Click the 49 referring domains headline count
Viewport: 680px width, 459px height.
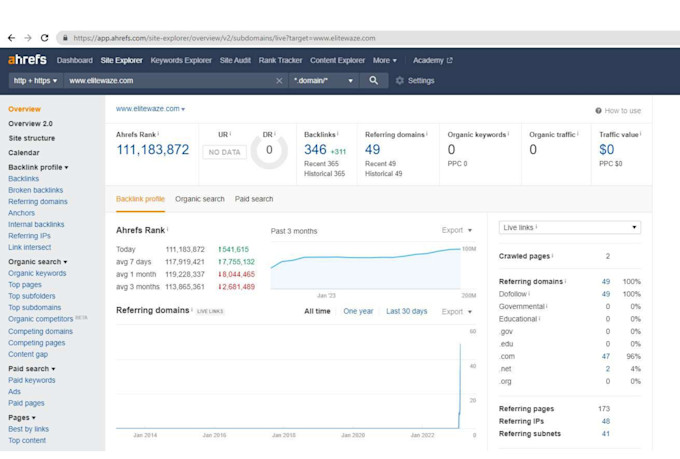click(373, 150)
